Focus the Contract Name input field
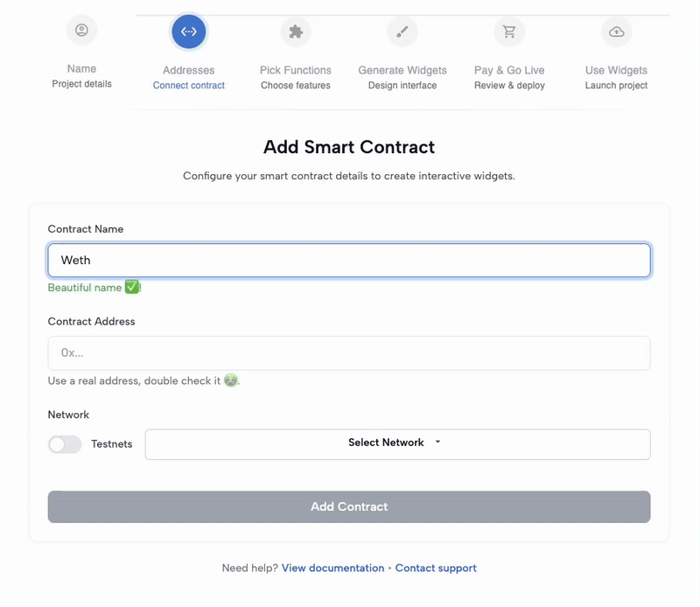 pyautogui.click(x=349, y=261)
